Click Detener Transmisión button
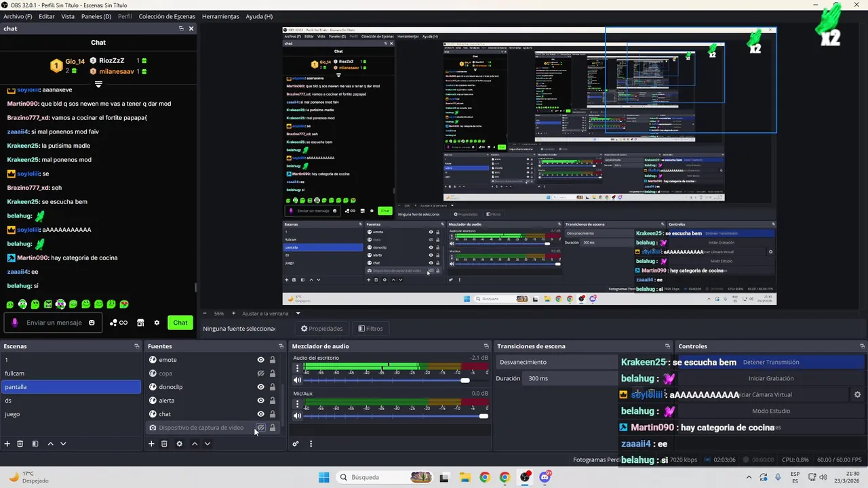868x488 pixels. [x=771, y=363]
